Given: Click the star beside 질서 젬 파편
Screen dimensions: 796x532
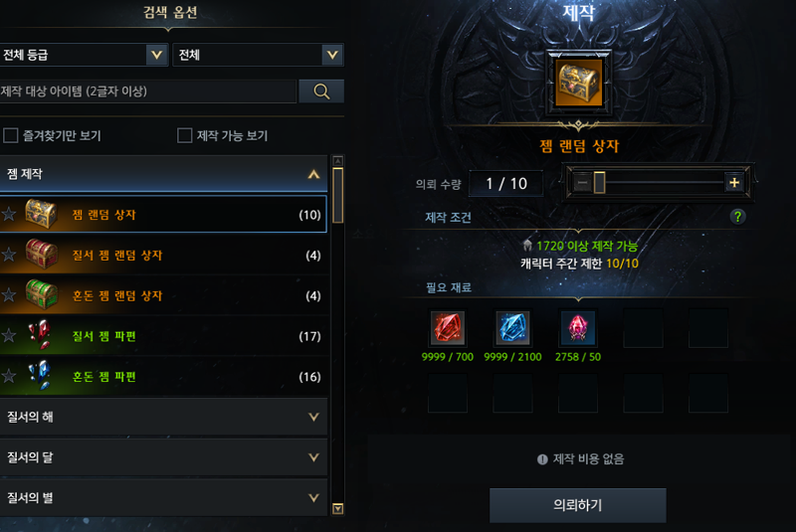Looking at the screenshot, I should pos(9,336).
